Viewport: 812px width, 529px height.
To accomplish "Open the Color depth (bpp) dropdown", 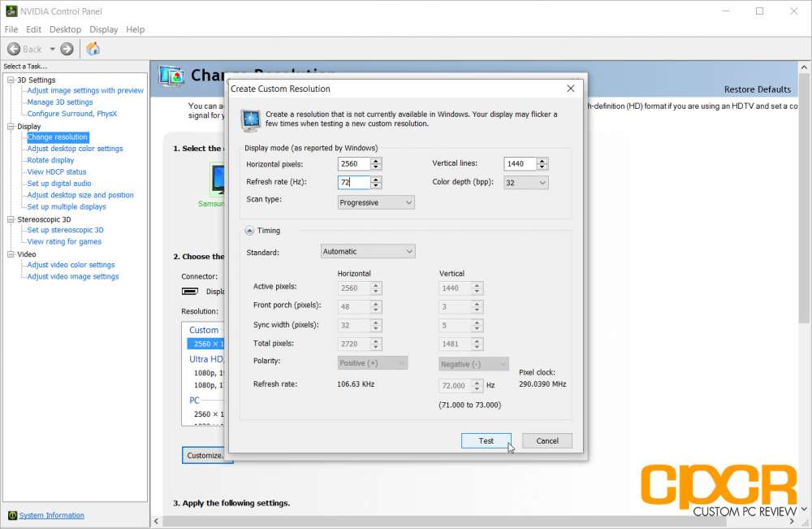I will click(525, 182).
